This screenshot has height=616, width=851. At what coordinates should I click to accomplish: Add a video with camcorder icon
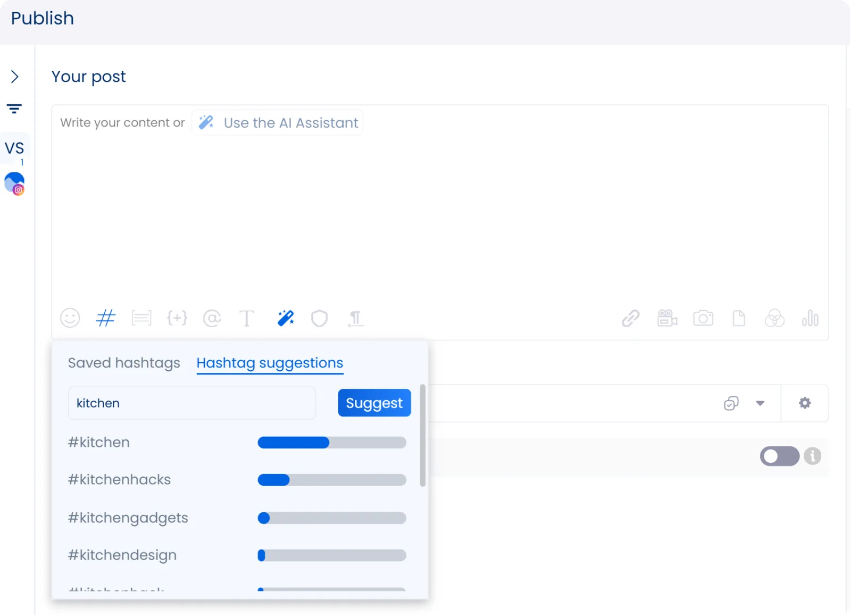click(x=667, y=318)
